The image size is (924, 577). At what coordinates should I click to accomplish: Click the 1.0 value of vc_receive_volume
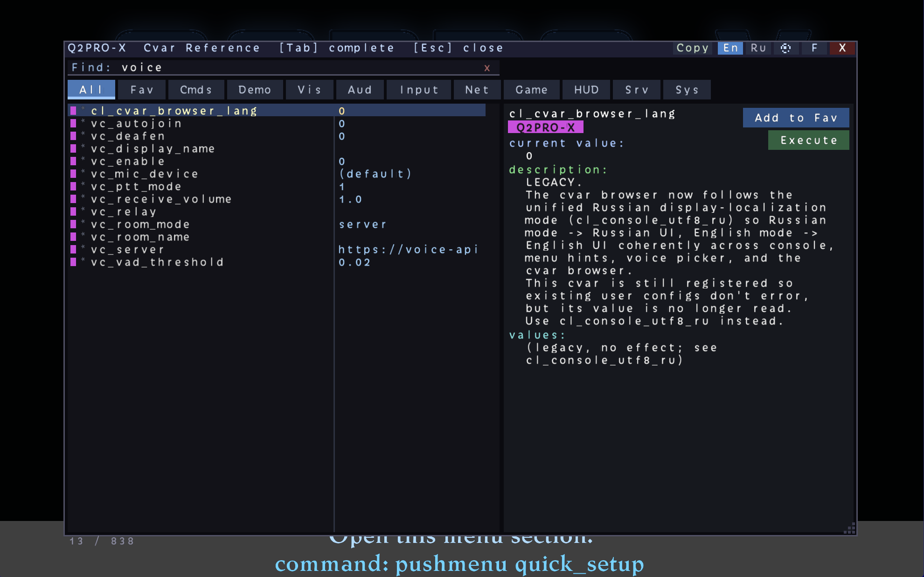click(350, 199)
